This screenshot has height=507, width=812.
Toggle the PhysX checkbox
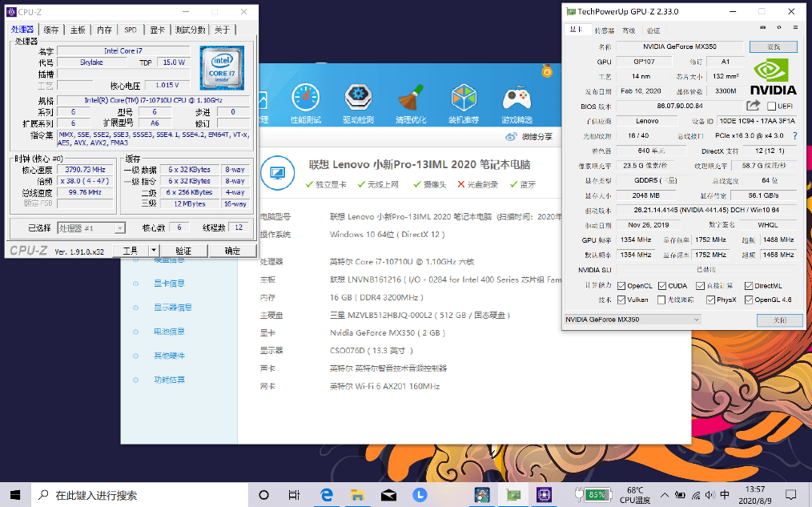point(710,300)
